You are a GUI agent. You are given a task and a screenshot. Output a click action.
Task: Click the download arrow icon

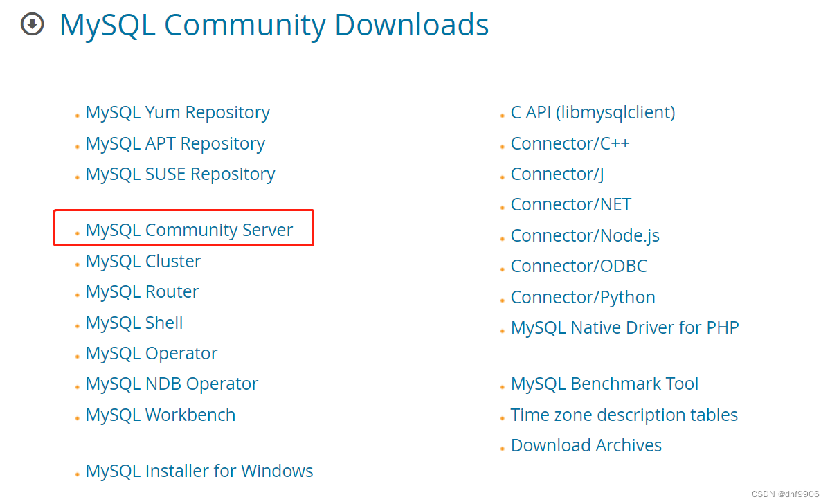[x=32, y=24]
